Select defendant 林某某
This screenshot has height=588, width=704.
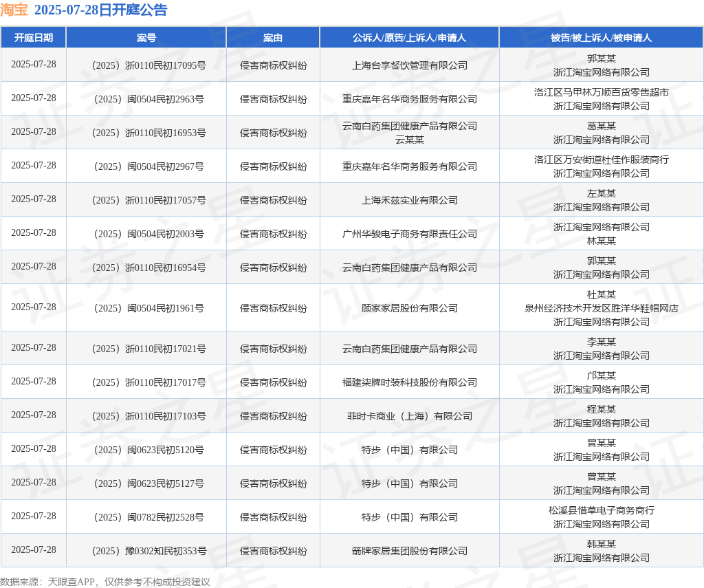(601, 241)
